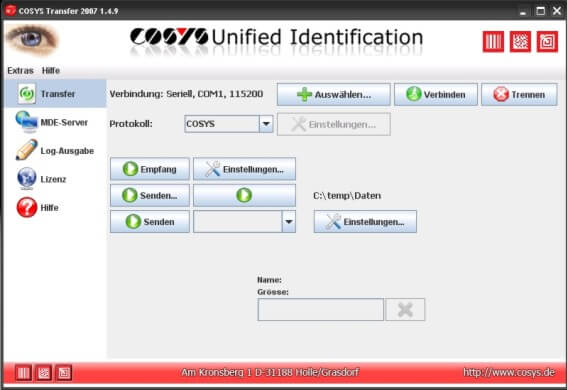The image size is (567, 390).
Task: Click the Verbinden button
Action: [x=436, y=95]
